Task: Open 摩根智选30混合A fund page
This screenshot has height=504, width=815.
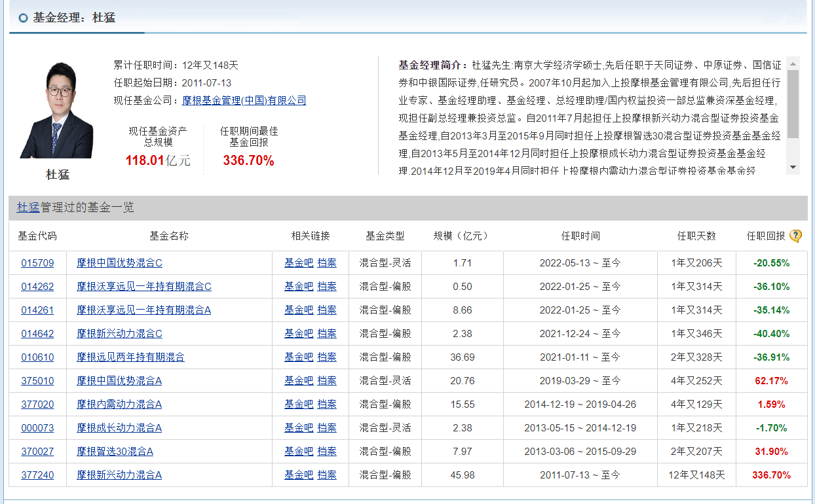Action: [115, 452]
